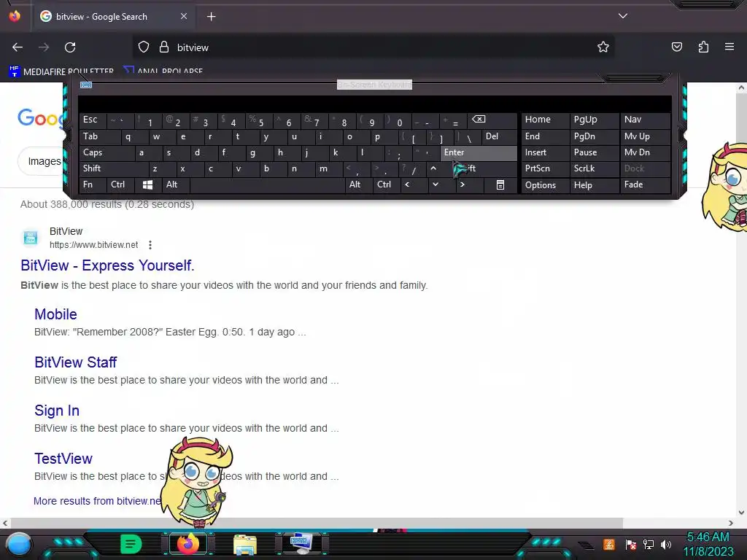Click the Tab key on keyboard

point(99,136)
